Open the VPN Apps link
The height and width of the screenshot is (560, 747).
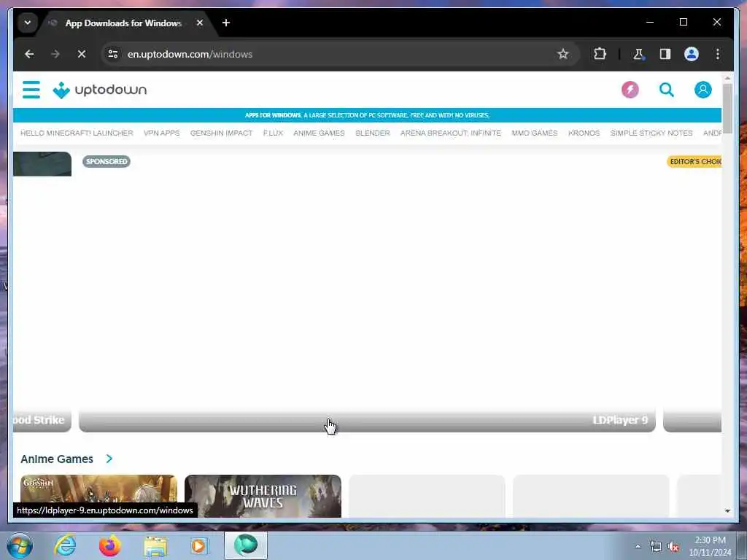point(161,133)
